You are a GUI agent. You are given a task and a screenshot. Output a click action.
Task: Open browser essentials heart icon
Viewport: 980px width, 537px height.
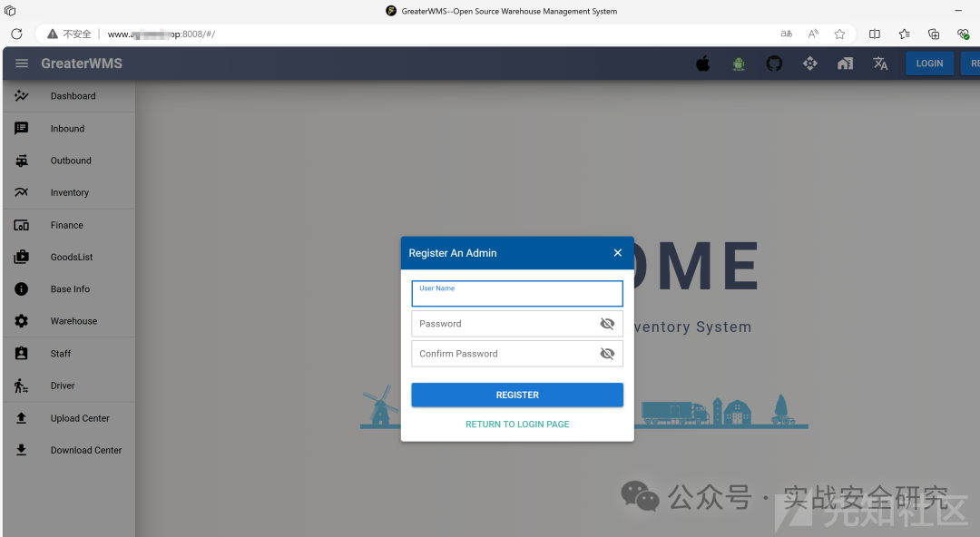pyautogui.click(x=963, y=34)
